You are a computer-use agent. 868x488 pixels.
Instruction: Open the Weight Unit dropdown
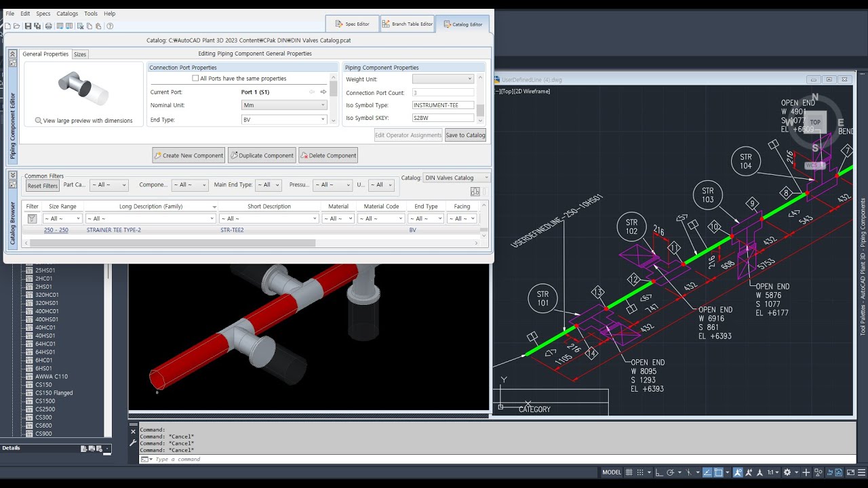pyautogui.click(x=443, y=79)
